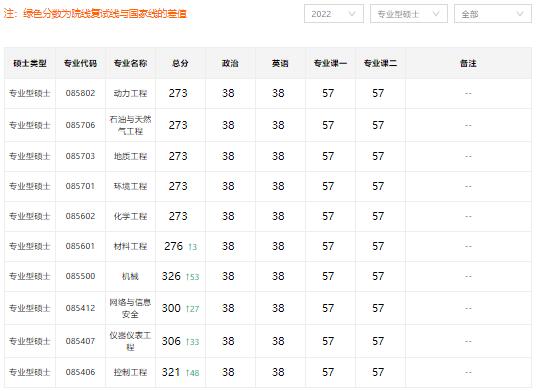Click the 专业代码 column header
536x391 pixels.
[x=80, y=64]
